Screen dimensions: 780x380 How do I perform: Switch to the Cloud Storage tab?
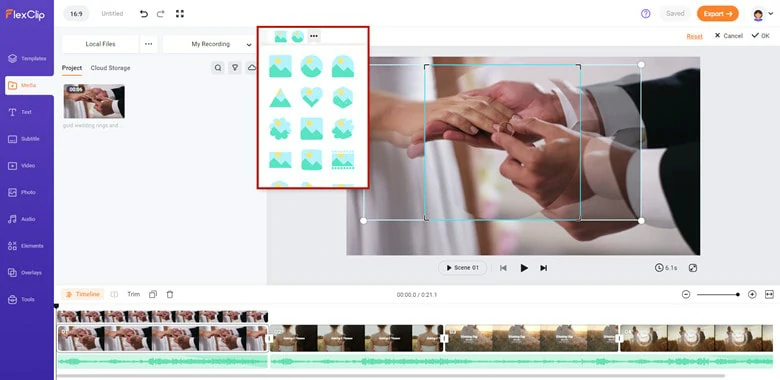(110, 68)
